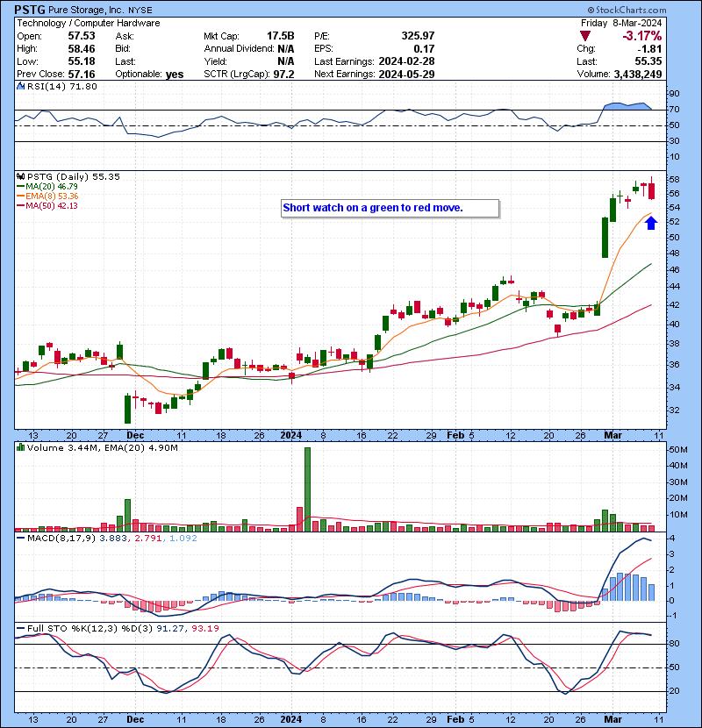Select the Prev Close value 57.16

tap(82, 75)
